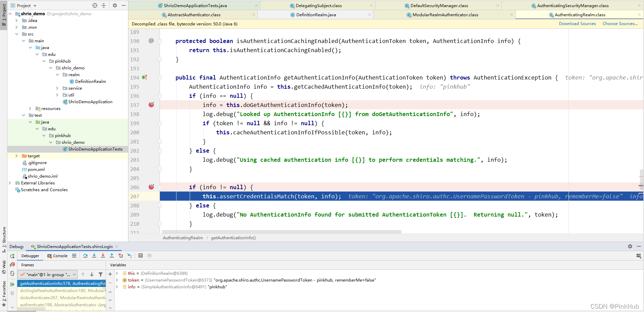The height and width of the screenshot is (312, 644).
Task: Restore the debug panel layout
Action: point(639,256)
